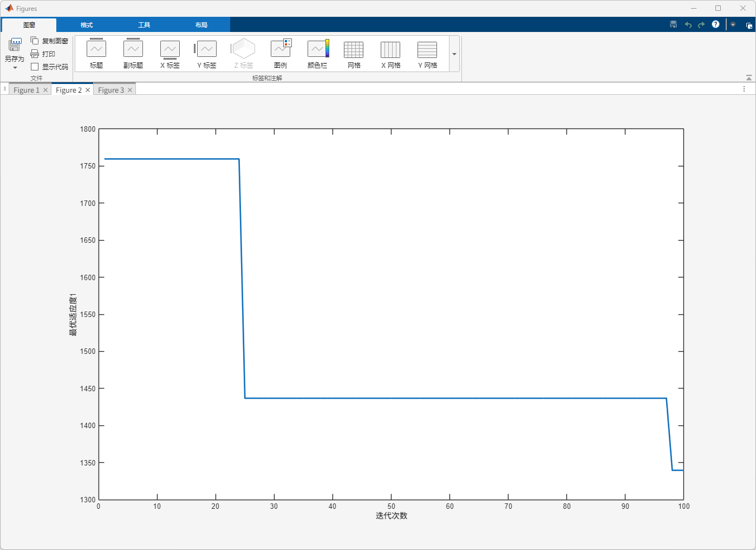Open the help question mark icon
The width and height of the screenshot is (756, 550).
715,24
